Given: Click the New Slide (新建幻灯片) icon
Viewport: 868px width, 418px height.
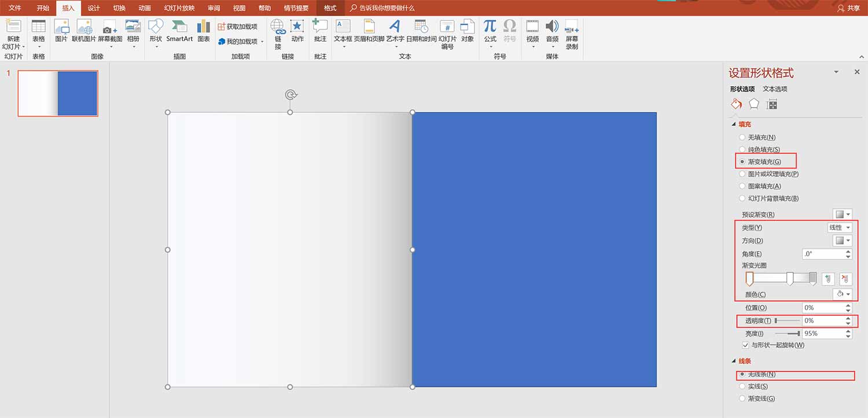Looking at the screenshot, I should click(13, 26).
